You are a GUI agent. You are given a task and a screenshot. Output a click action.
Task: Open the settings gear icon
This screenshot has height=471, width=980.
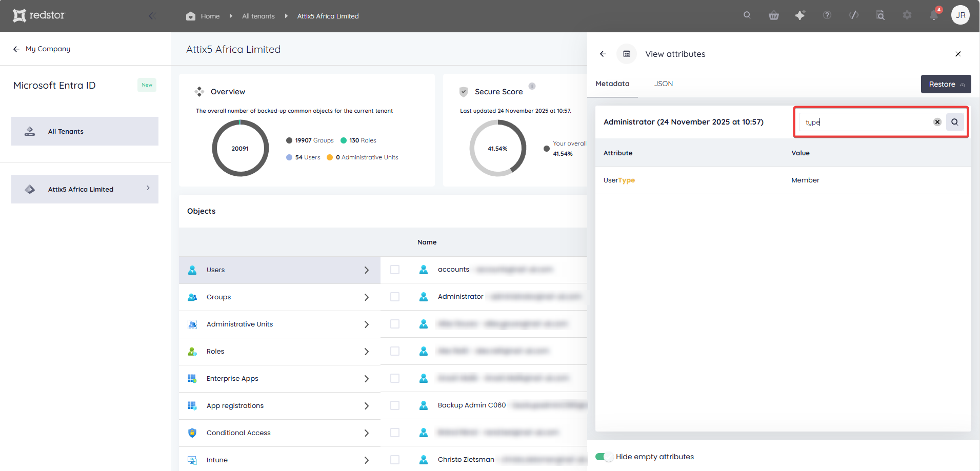click(907, 15)
